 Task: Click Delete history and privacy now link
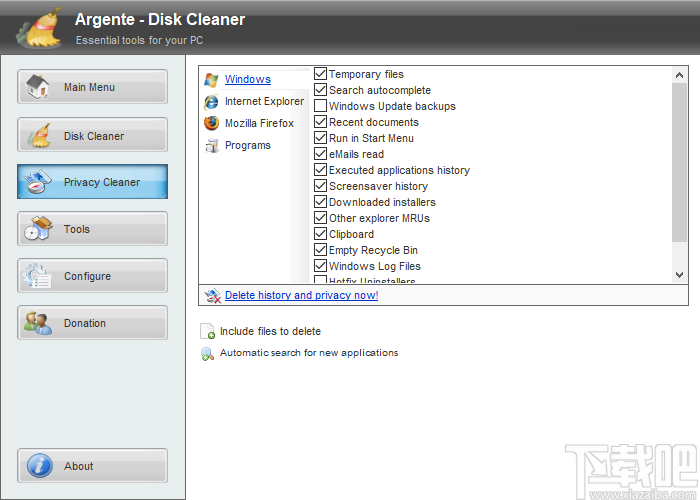[x=301, y=296]
